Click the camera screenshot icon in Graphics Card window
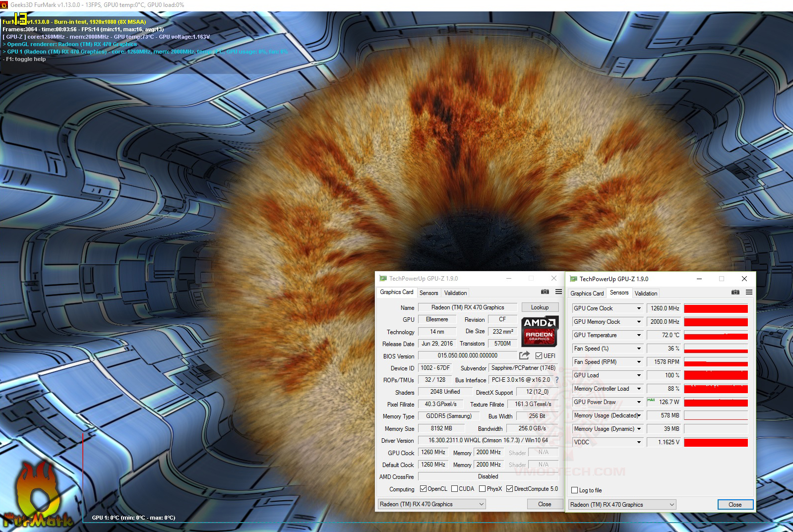793x532 pixels. coord(545,292)
